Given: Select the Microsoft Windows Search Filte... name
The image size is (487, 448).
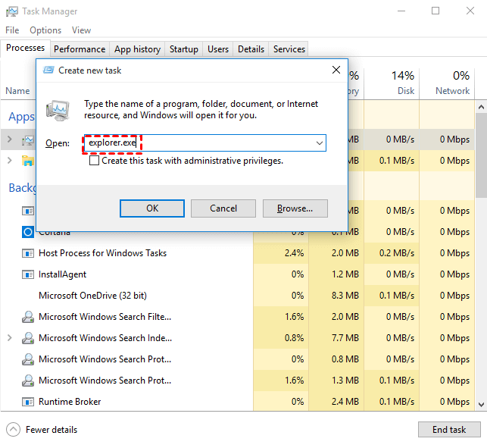Looking at the screenshot, I should [105, 317].
